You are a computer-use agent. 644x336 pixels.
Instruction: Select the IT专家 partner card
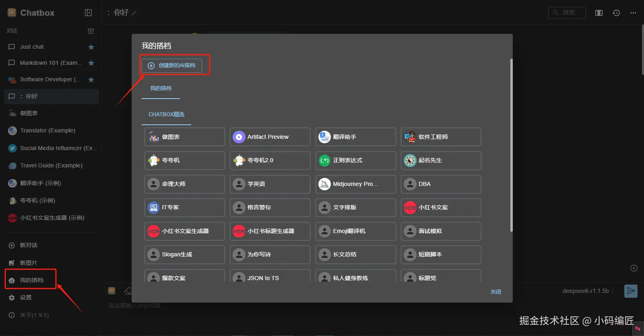click(x=184, y=207)
